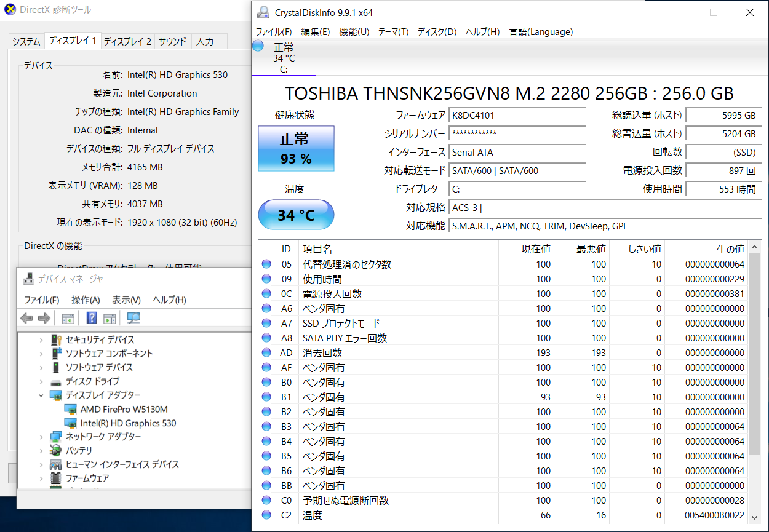Expand the ディスク ドライブ tree node
This screenshot has width=769, height=532.
click(x=41, y=381)
